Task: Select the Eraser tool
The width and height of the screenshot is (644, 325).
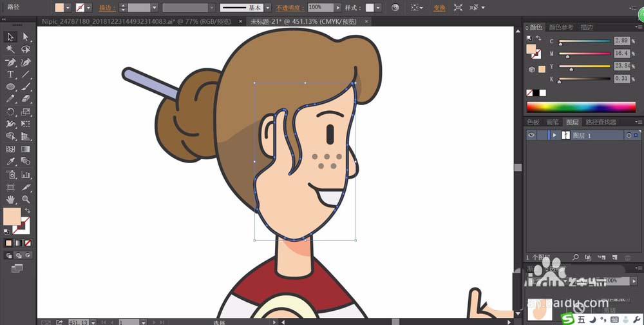Action: (26, 99)
